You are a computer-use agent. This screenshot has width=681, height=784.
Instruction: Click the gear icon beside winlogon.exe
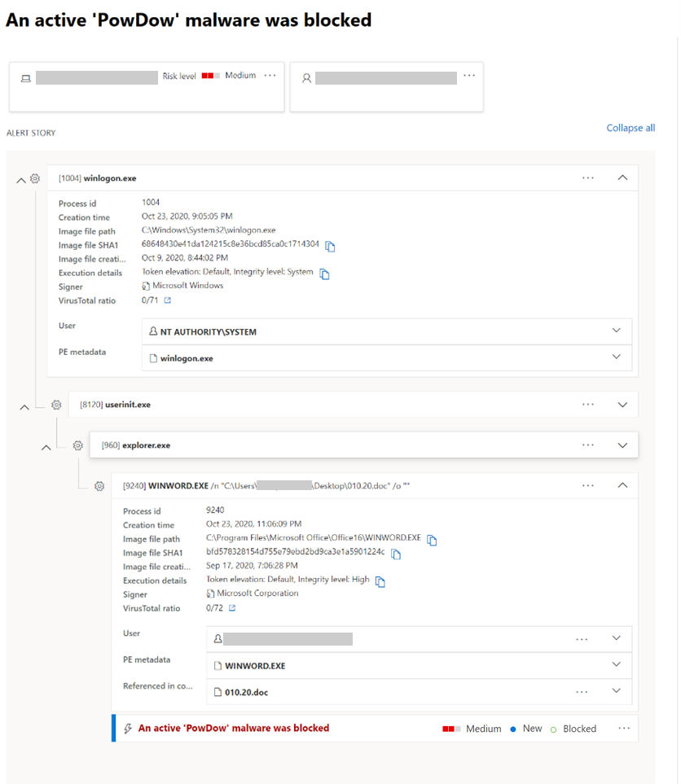point(34,177)
